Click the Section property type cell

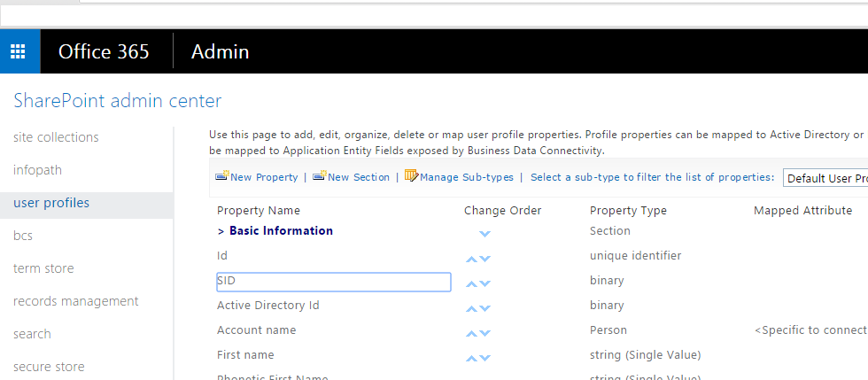pyautogui.click(x=610, y=230)
